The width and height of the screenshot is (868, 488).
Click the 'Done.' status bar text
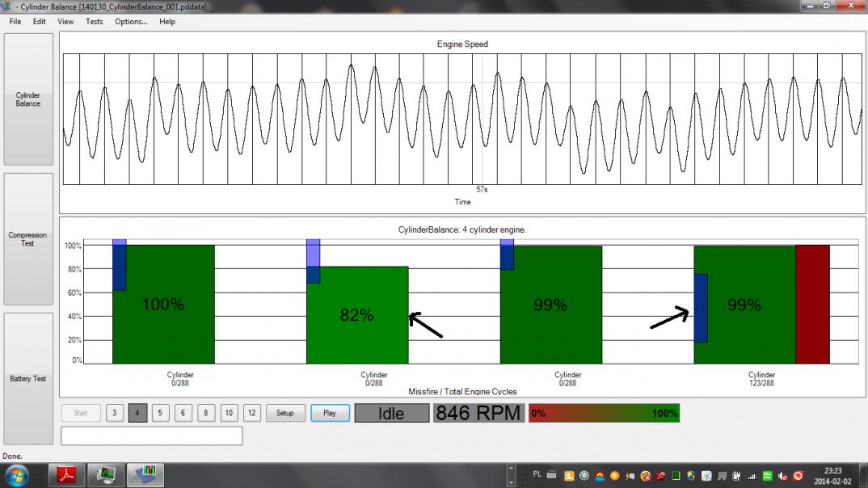click(13, 456)
